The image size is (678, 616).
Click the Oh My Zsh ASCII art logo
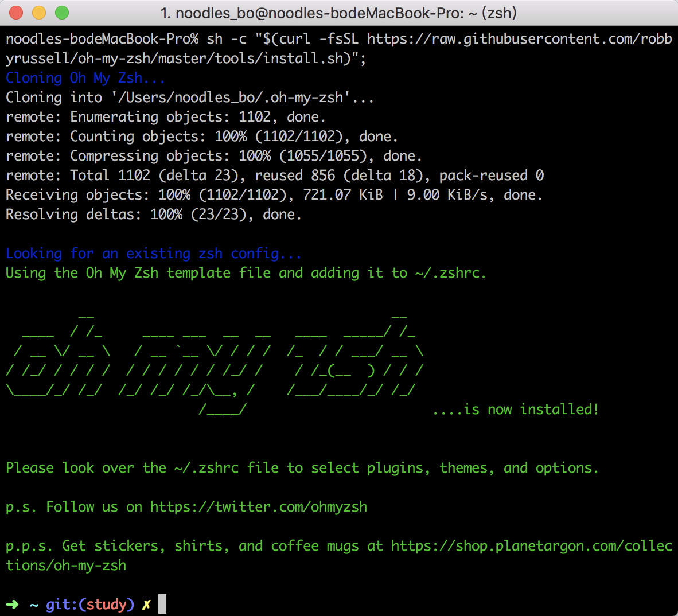(215, 365)
